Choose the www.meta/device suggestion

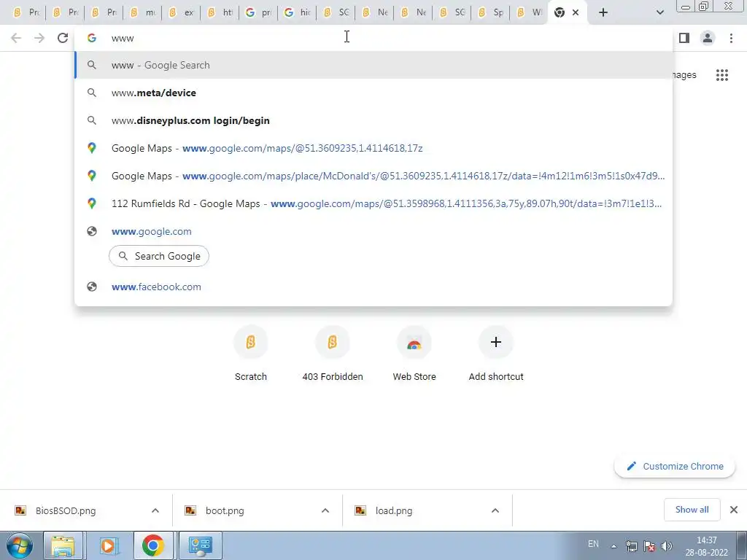point(373,93)
